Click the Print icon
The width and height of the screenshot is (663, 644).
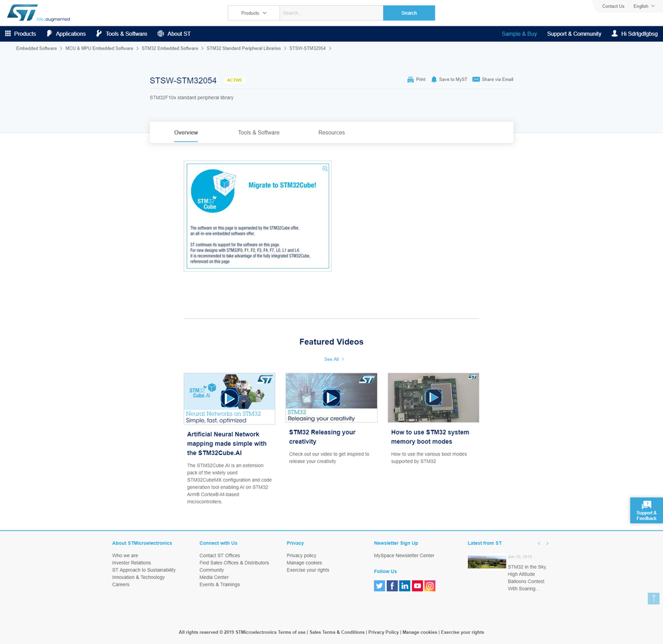click(410, 80)
